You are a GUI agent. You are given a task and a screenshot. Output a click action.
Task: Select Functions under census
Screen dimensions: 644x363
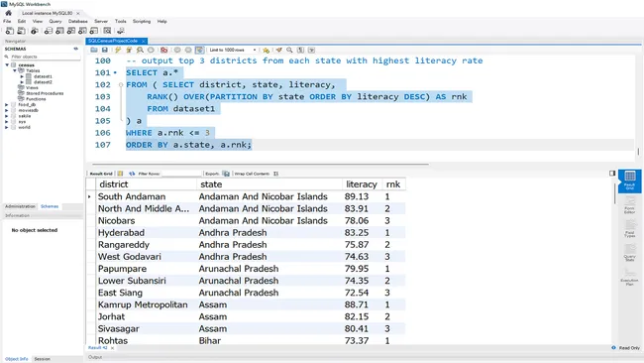[36, 99]
